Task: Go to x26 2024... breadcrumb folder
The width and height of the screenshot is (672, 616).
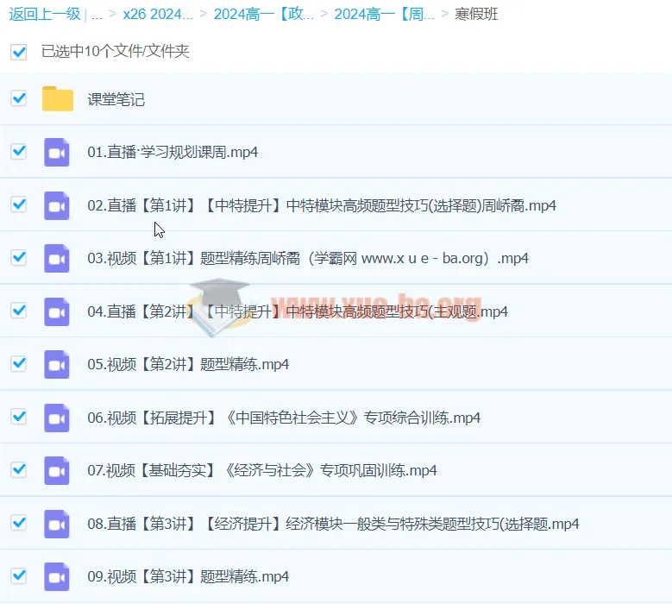Action: [158, 14]
